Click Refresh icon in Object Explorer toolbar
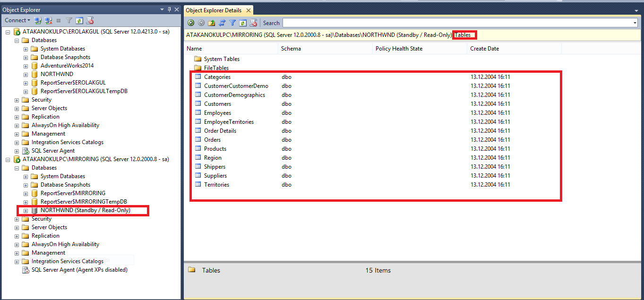The height and width of the screenshot is (300, 644). point(79,21)
